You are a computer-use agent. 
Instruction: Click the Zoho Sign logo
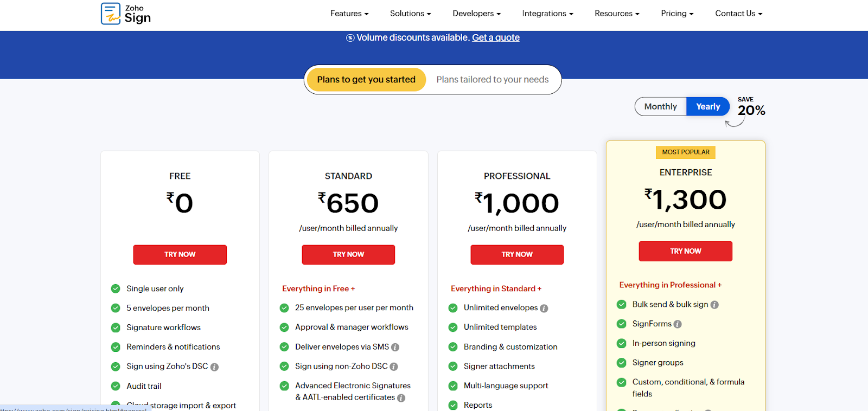pyautogui.click(x=126, y=14)
